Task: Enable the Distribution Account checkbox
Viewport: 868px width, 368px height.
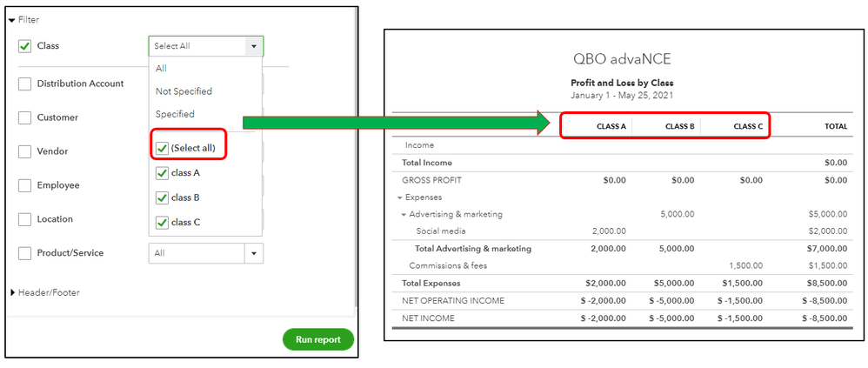Action: click(x=24, y=84)
